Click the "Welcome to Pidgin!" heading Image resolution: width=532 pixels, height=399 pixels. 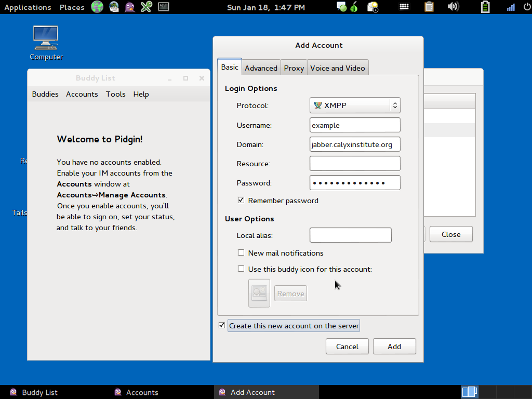pos(100,139)
